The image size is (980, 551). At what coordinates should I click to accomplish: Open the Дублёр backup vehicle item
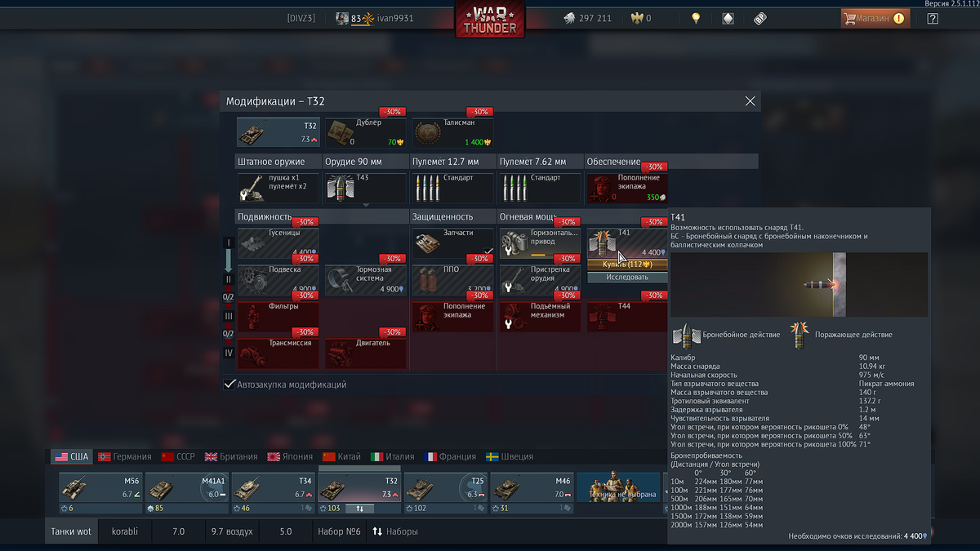pos(366,132)
